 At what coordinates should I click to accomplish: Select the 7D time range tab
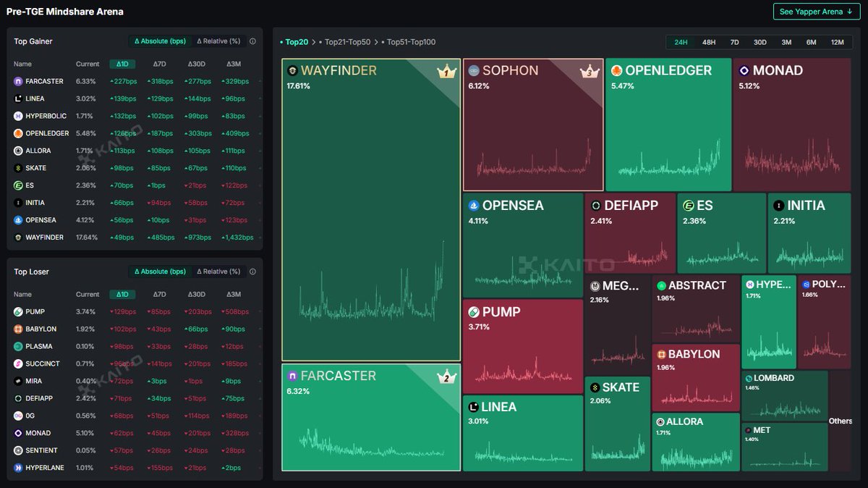734,42
